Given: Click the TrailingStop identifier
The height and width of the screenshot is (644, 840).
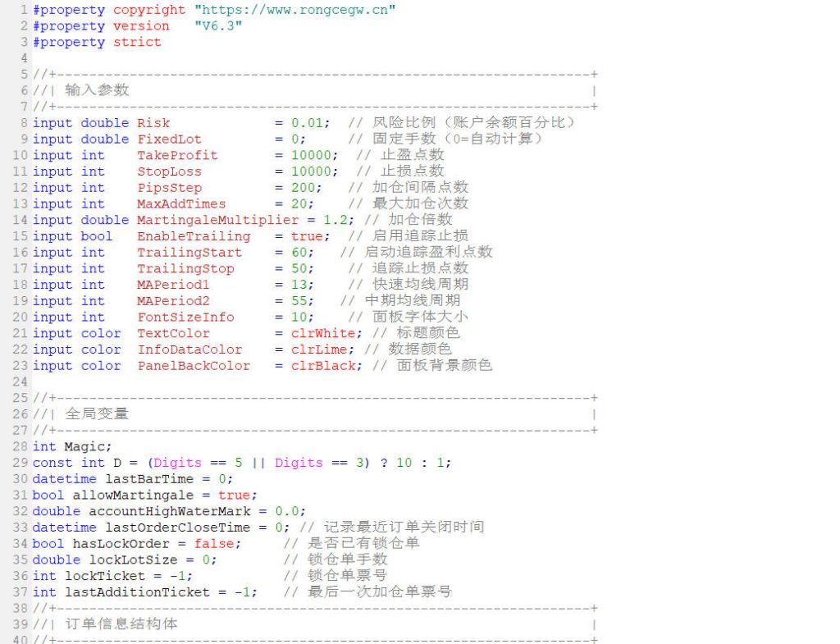Looking at the screenshot, I should click(x=185, y=268).
